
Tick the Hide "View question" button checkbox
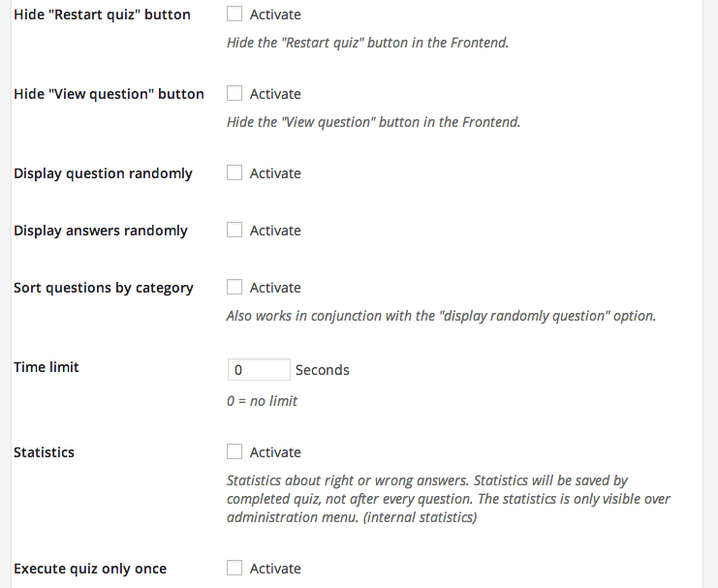[x=234, y=94]
